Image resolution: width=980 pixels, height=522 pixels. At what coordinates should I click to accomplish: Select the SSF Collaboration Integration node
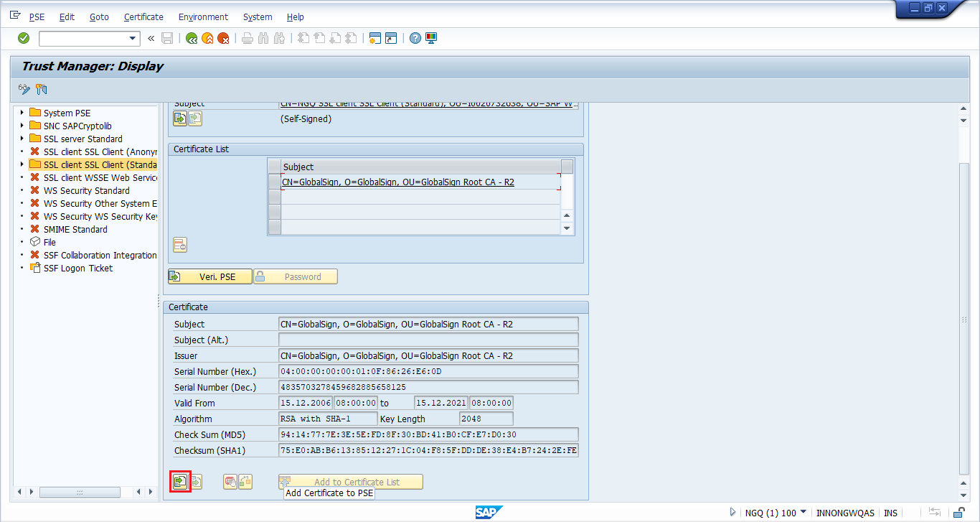[x=100, y=255]
